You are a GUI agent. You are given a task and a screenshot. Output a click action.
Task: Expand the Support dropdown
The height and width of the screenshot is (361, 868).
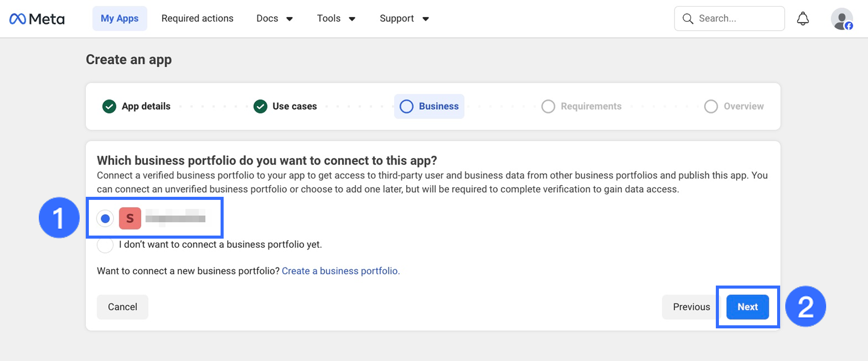(x=404, y=19)
